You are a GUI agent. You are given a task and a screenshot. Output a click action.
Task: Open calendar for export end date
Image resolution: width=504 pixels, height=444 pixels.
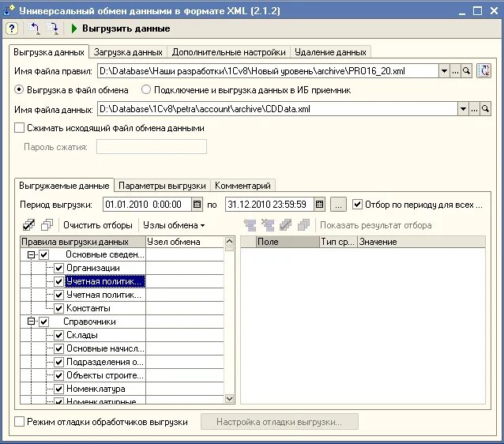tap(319, 205)
